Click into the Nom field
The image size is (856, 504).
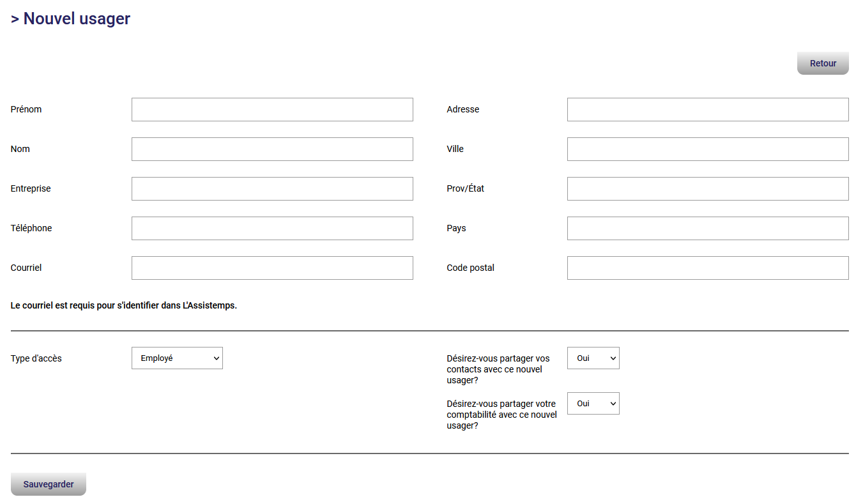(x=272, y=149)
